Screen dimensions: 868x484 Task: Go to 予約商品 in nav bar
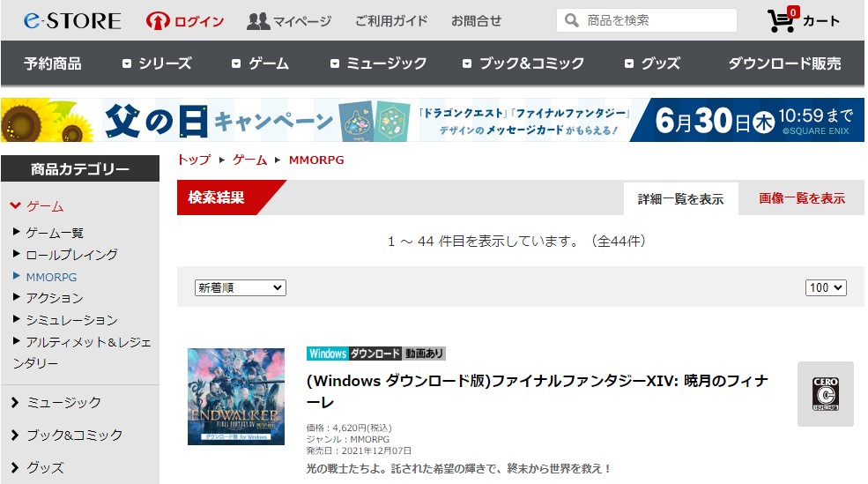(x=53, y=63)
